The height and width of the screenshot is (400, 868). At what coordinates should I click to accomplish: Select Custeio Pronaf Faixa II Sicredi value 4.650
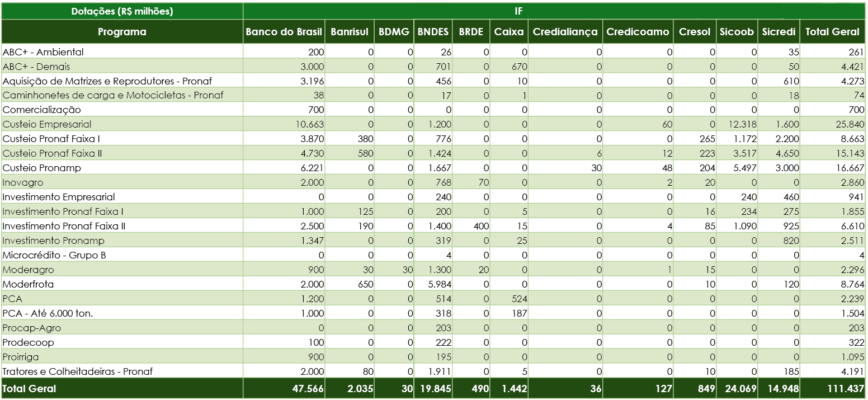[779, 153]
